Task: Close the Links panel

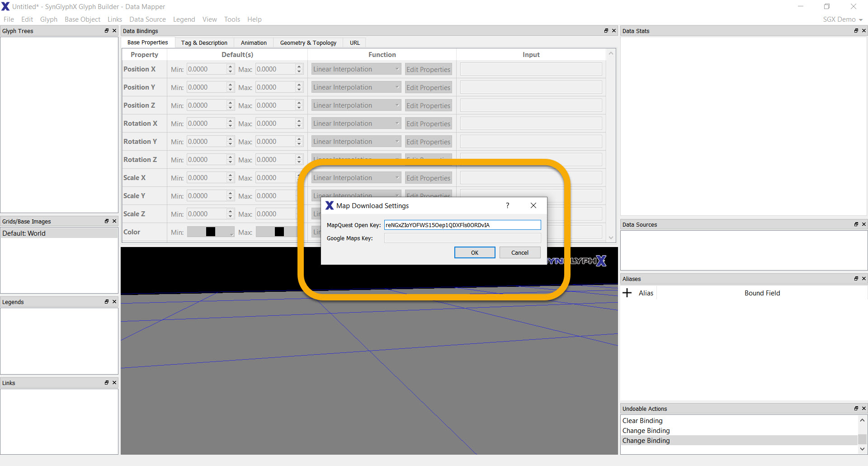Action: (x=114, y=383)
